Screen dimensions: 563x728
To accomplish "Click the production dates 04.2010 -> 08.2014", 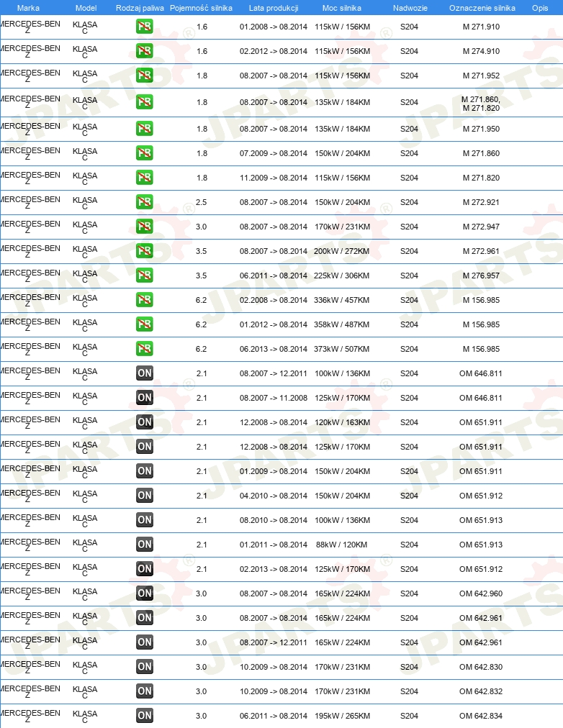I will (x=274, y=496).
